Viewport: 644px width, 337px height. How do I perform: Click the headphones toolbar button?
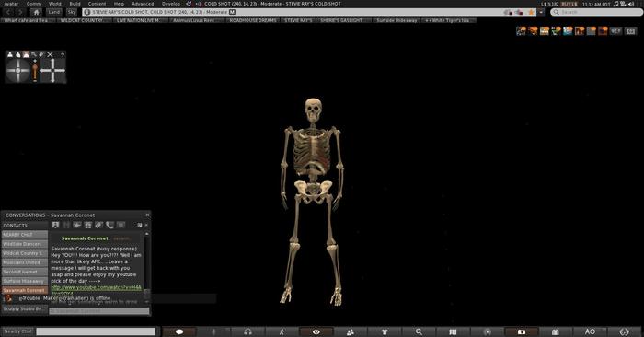tap(247, 331)
